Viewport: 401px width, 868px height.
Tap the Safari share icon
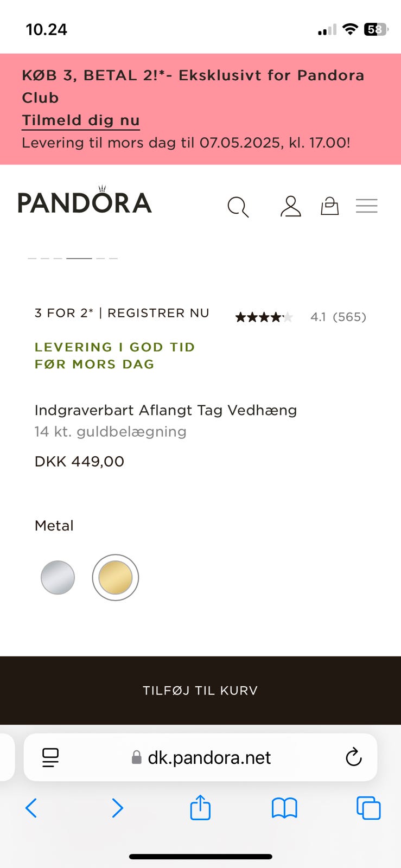pos(200,807)
